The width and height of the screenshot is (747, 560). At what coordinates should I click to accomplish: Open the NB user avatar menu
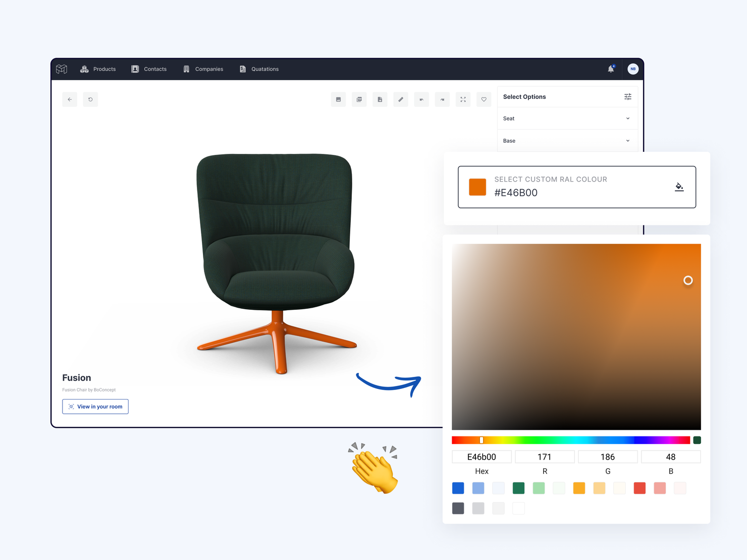coord(633,69)
